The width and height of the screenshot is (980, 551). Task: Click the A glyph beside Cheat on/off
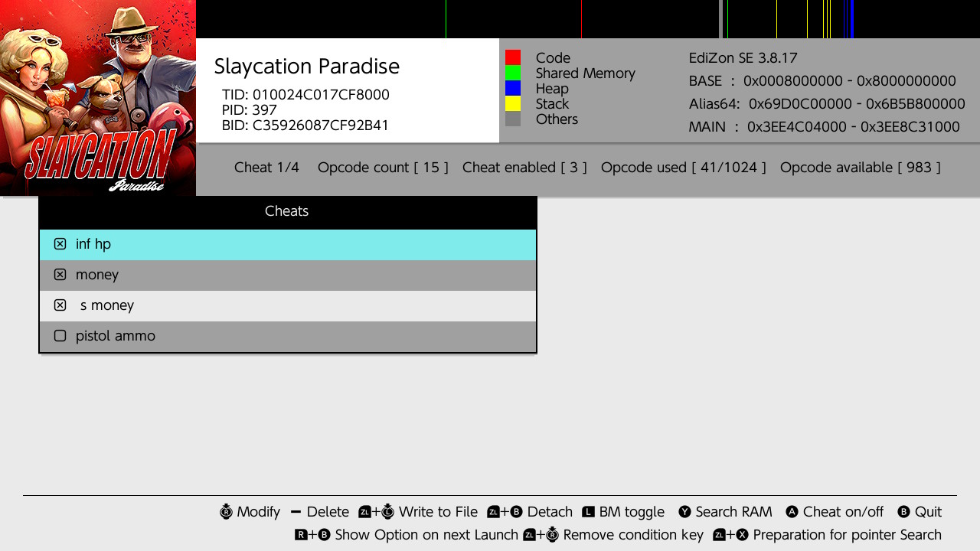[x=792, y=512]
